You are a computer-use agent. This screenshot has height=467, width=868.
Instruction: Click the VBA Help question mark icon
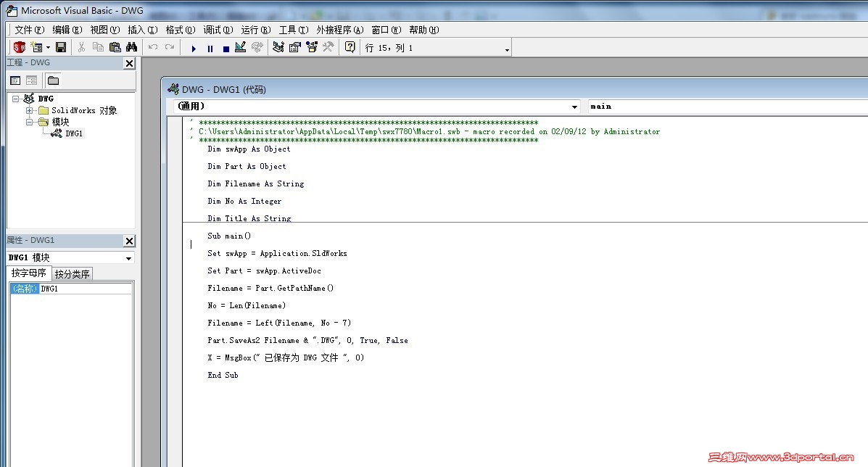350,48
